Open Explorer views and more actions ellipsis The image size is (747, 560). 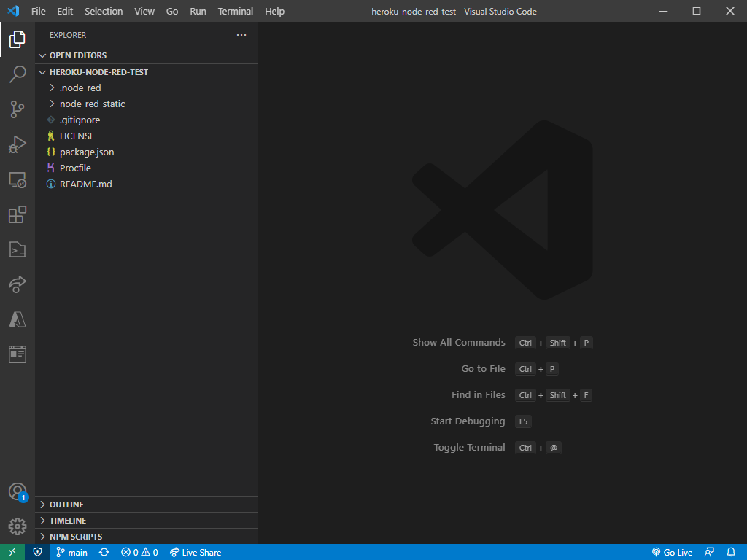[241, 35]
